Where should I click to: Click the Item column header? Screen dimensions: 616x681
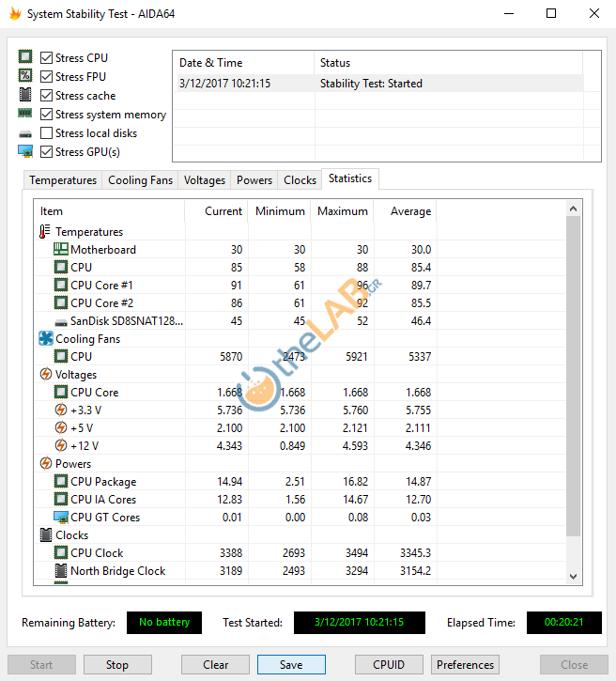pyautogui.click(x=109, y=211)
